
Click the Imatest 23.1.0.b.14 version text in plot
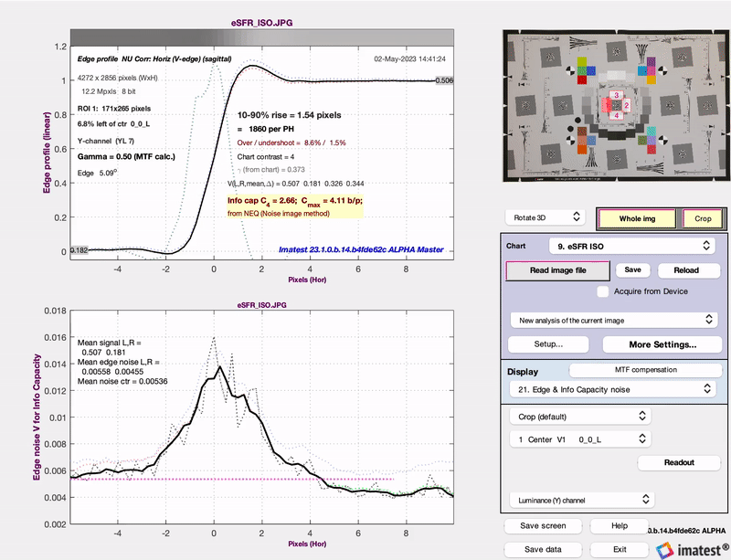[361, 250]
